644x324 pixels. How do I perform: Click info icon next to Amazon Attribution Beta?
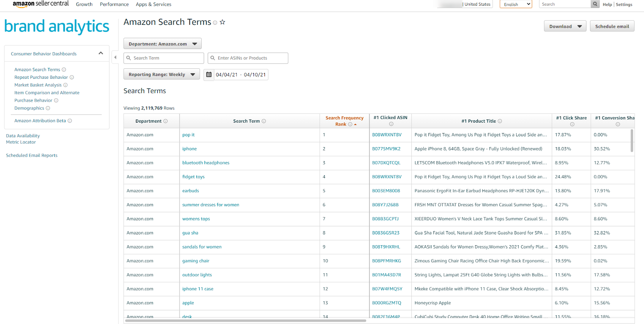pos(70,121)
